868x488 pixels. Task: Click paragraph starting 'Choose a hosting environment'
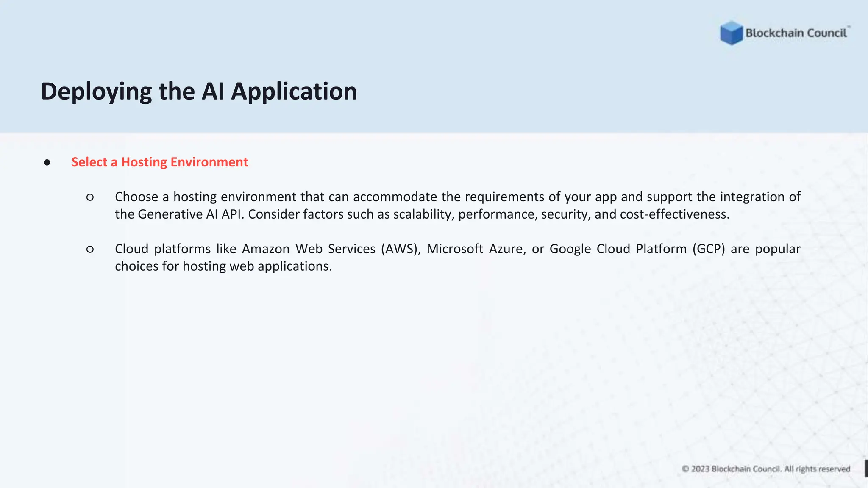click(x=458, y=205)
